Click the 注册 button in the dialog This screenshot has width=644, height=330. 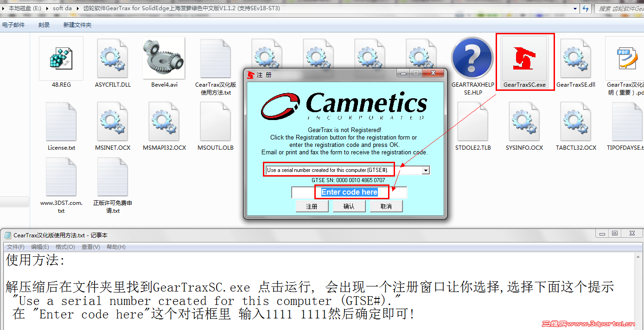tap(312, 206)
